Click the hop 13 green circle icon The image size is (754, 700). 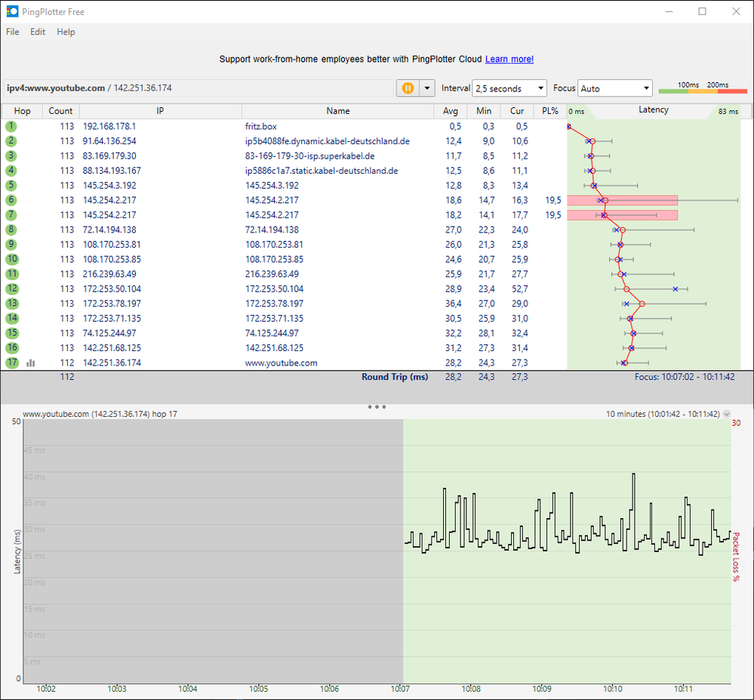(11, 304)
